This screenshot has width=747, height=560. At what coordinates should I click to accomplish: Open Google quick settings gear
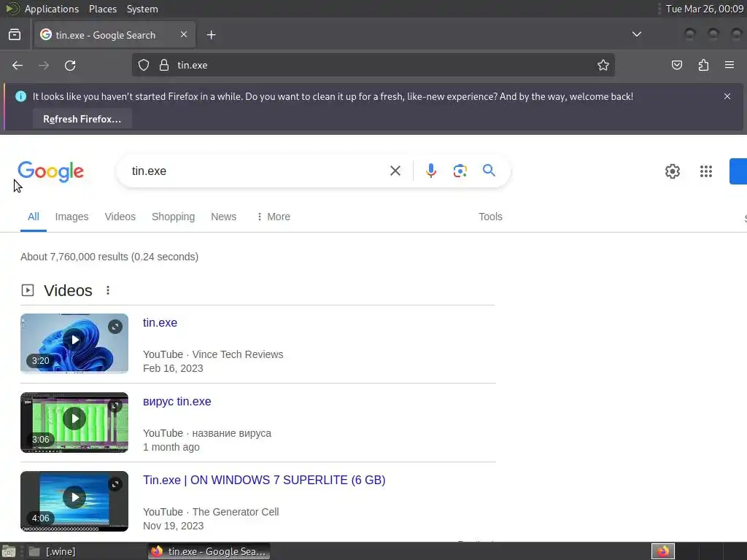672,171
